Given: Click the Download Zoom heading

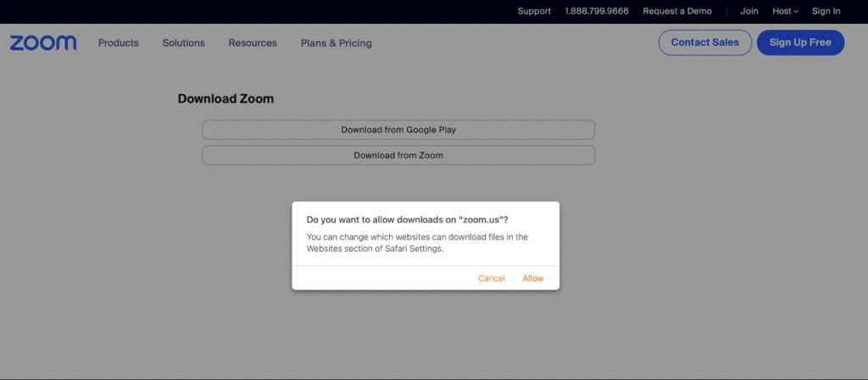Looking at the screenshot, I should click(225, 98).
